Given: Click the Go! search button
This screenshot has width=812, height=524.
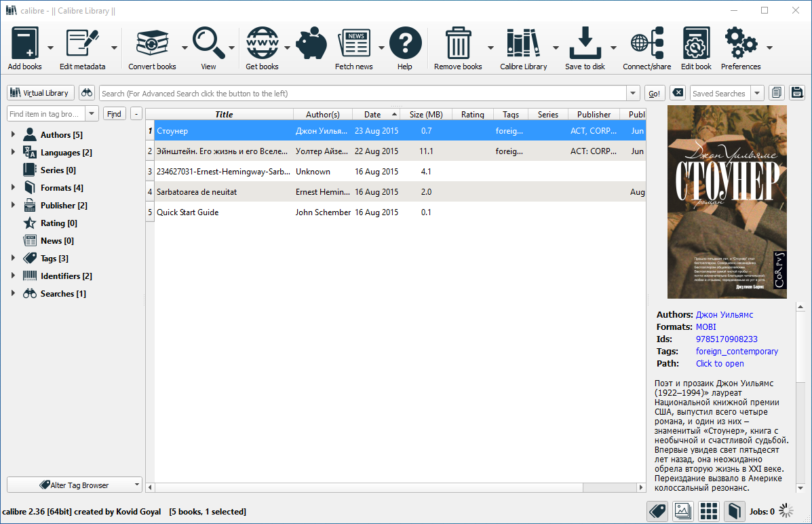Looking at the screenshot, I should (655, 93).
